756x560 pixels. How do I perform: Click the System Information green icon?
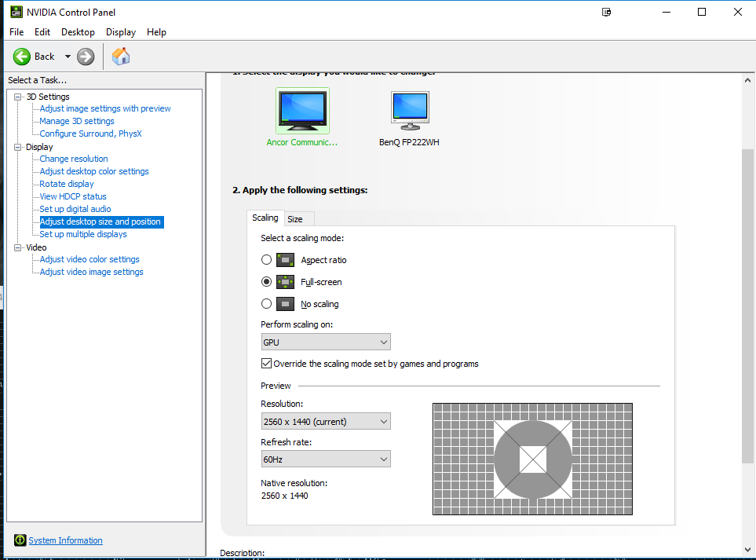(x=20, y=540)
